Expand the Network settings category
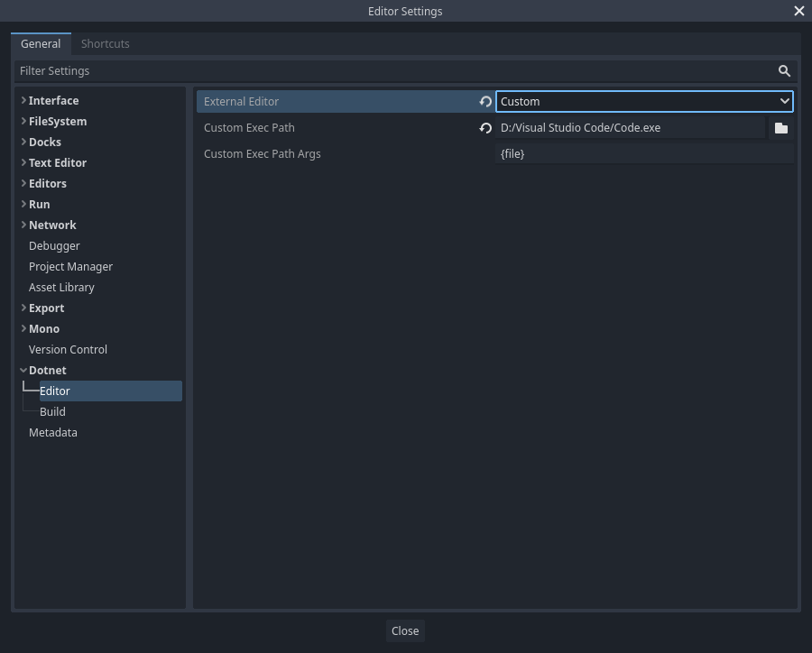This screenshot has height=653, width=812. [x=23, y=225]
